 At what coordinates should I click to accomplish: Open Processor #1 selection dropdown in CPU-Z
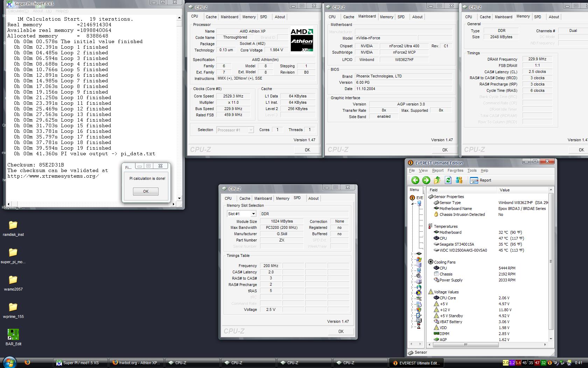pos(251,130)
